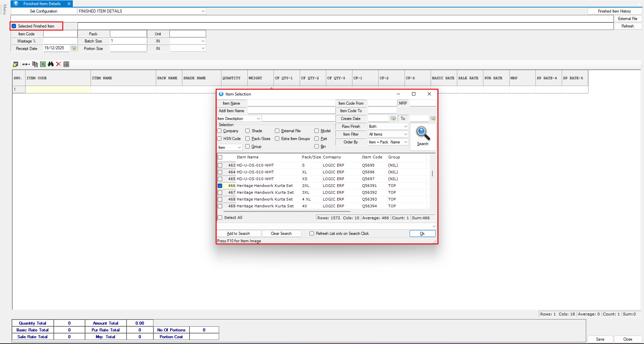Click the magnifier Search icon in Item Selection
This screenshot has height=344, width=644.
(423, 134)
